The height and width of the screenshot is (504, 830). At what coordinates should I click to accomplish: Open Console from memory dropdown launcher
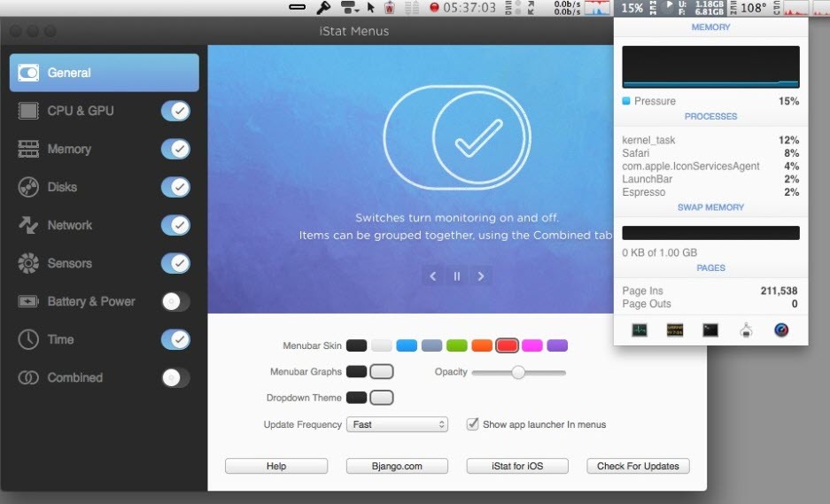click(x=675, y=330)
